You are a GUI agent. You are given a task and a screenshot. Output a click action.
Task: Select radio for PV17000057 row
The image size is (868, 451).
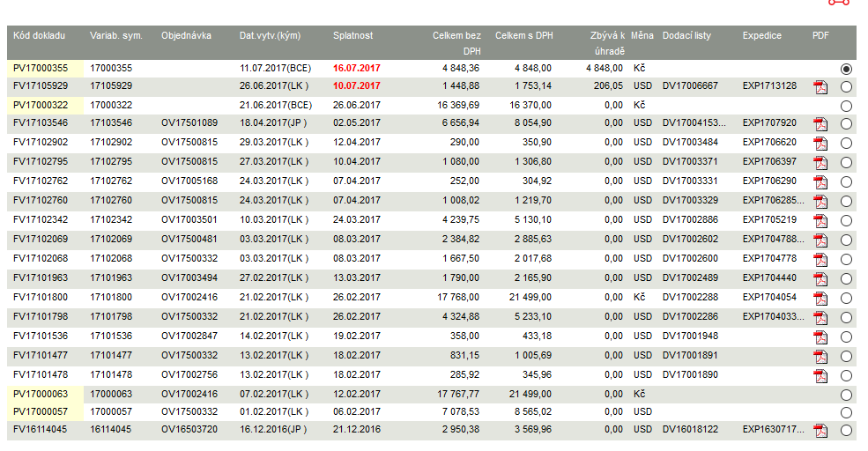coord(846,413)
